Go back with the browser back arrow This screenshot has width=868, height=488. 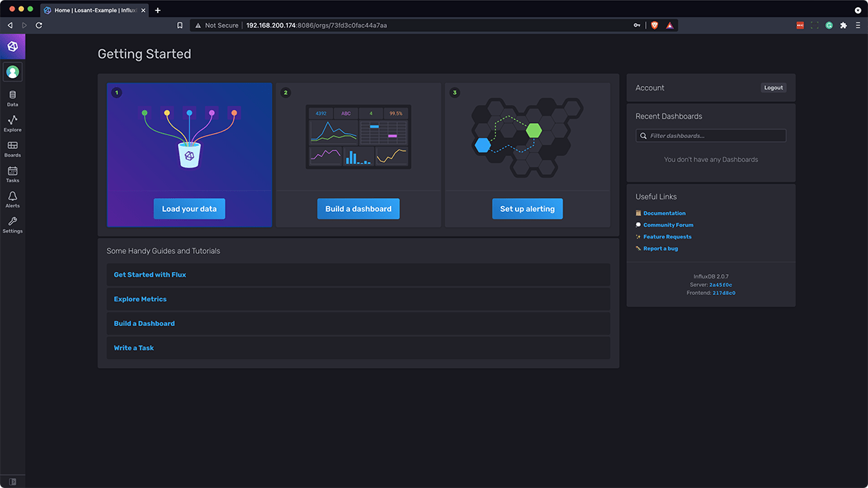pyautogui.click(x=10, y=25)
